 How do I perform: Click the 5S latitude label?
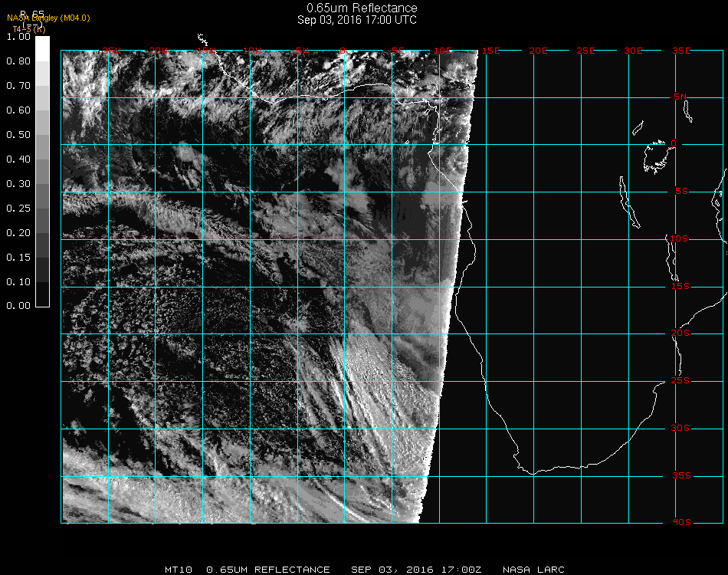[681, 192]
